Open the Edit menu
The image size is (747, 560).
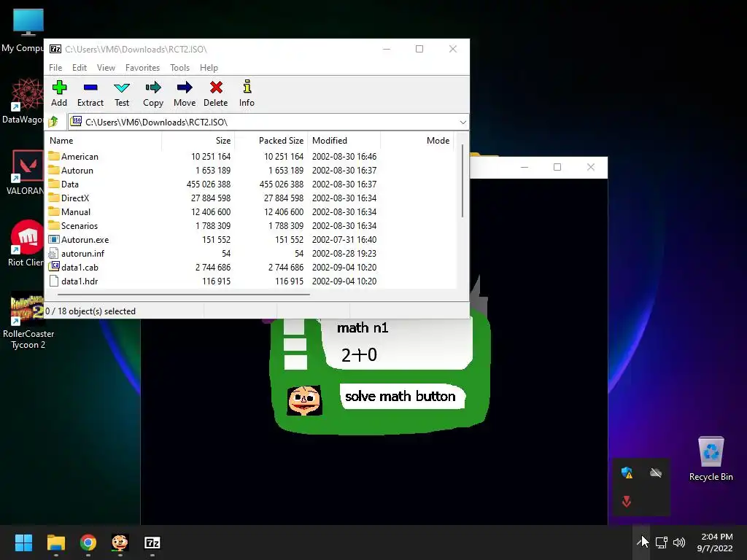coord(79,68)
